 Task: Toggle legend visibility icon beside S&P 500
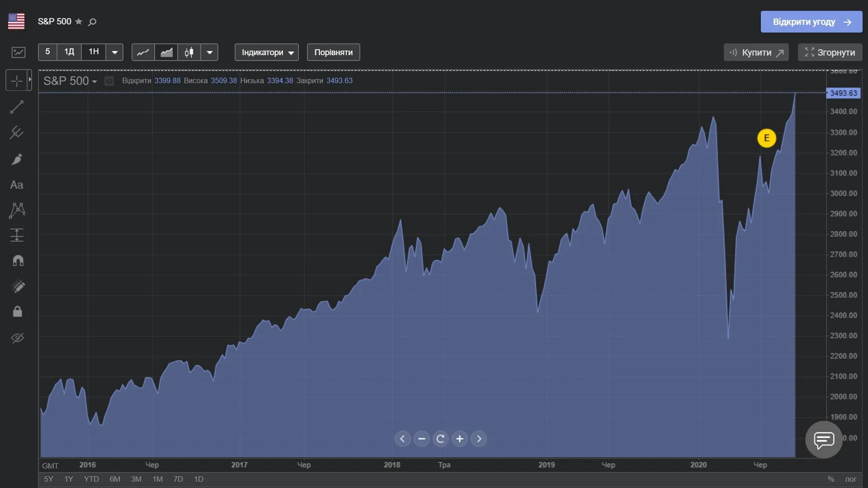tap(109, 81)
